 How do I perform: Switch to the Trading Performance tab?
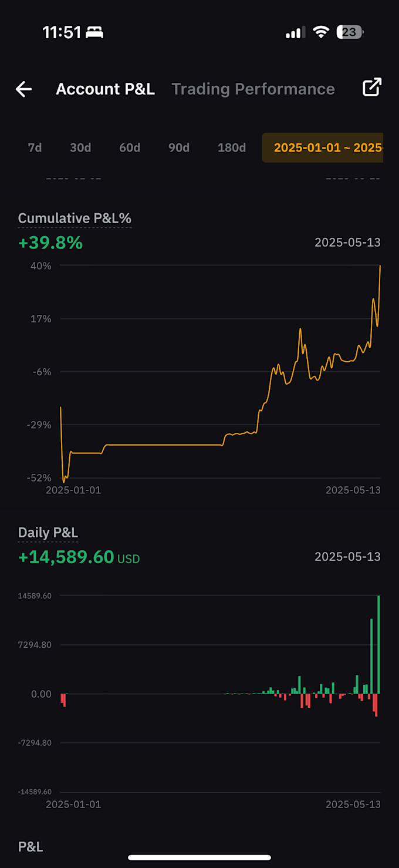click(x=253, y=89)
